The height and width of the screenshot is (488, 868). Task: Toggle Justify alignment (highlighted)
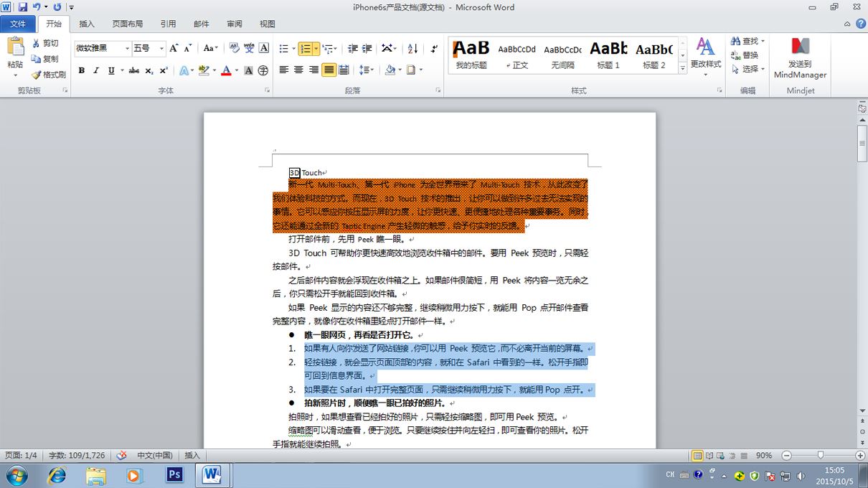pyautogui.click(x=329, y=70)
